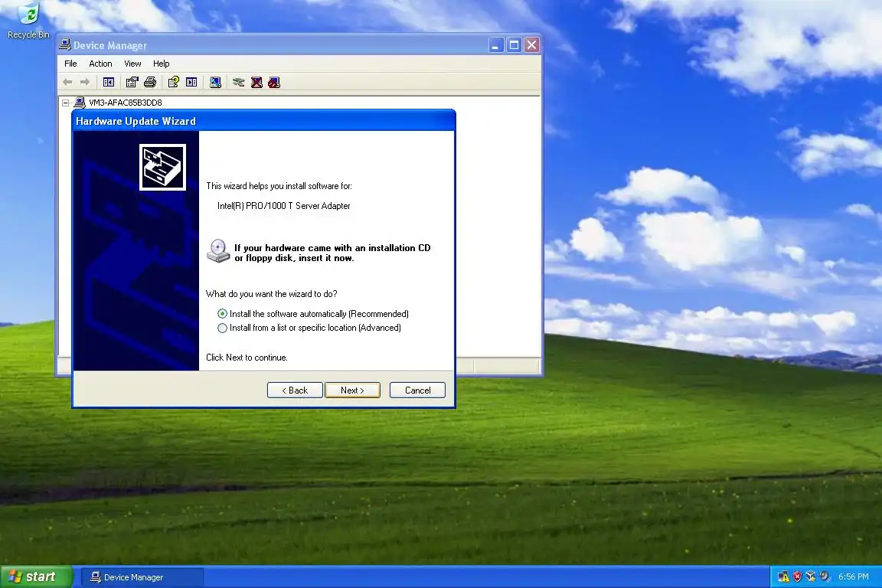Click the Help toolbar icon with question mark
The image size is (882, 588).
[x=173, y=82]
